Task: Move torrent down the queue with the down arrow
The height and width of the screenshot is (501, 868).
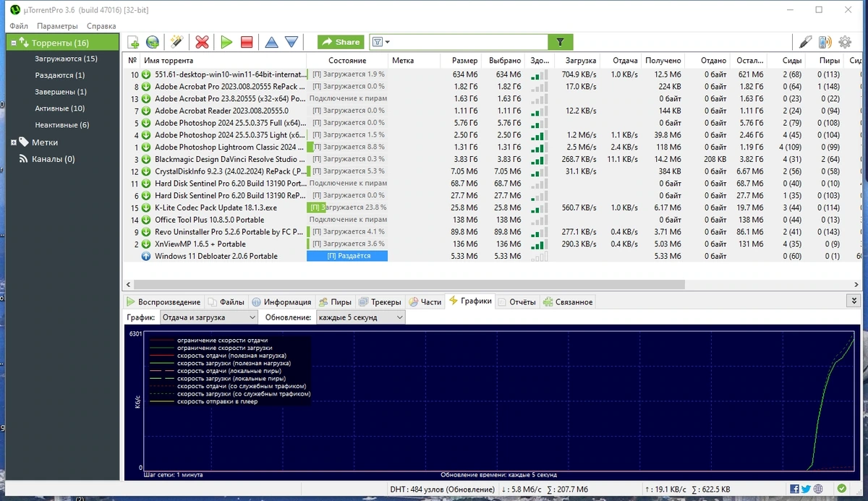Action: point(292,43)
